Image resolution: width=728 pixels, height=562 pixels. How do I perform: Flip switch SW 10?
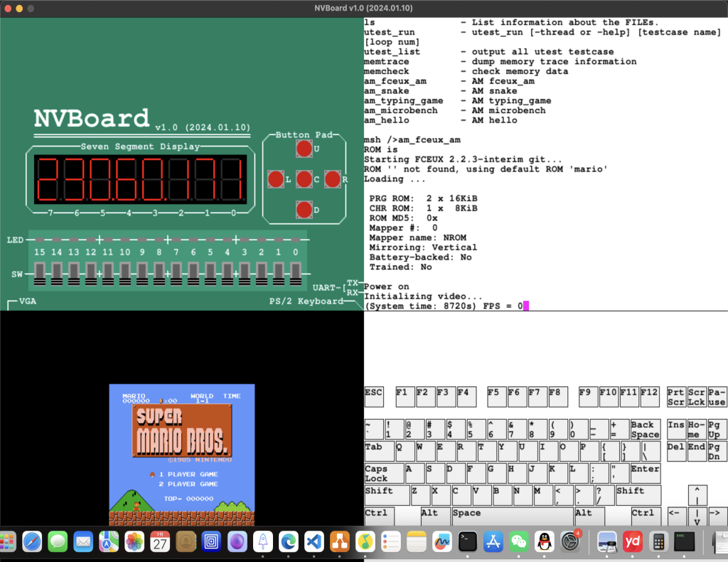coord(125,274)
